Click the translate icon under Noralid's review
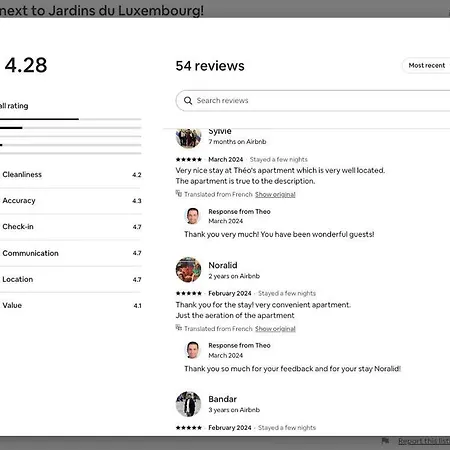Screen dimensions: 450x450 click(x=179, y=328)
